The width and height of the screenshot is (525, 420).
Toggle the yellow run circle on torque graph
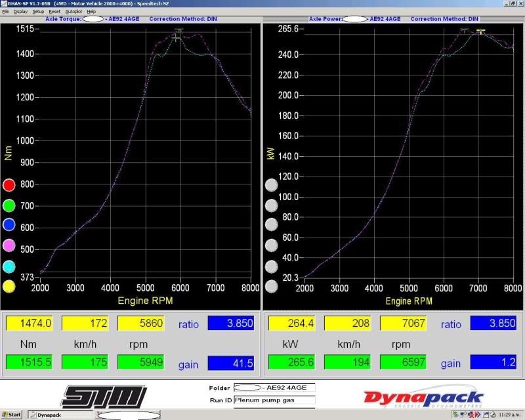tap(9, 287)
